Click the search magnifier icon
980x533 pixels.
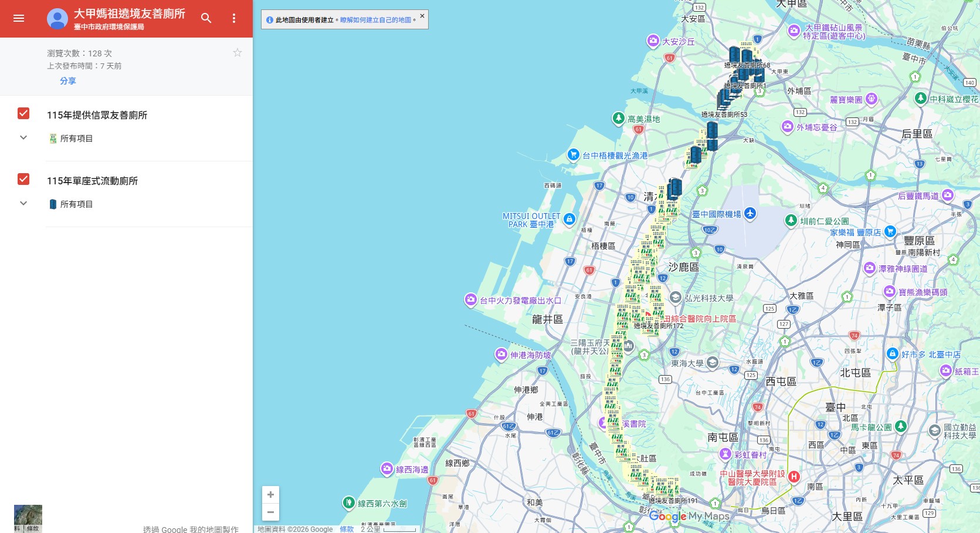click(x=206, y=18)
